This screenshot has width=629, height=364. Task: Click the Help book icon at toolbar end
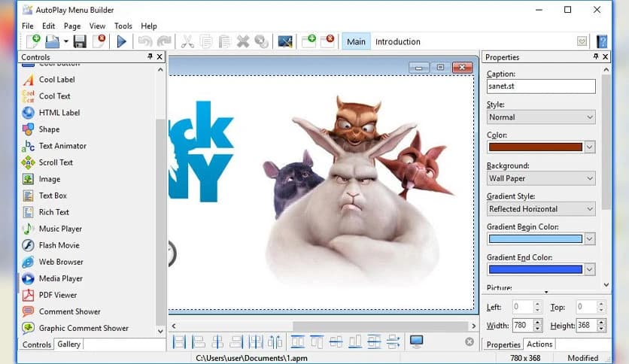(602, 41)
